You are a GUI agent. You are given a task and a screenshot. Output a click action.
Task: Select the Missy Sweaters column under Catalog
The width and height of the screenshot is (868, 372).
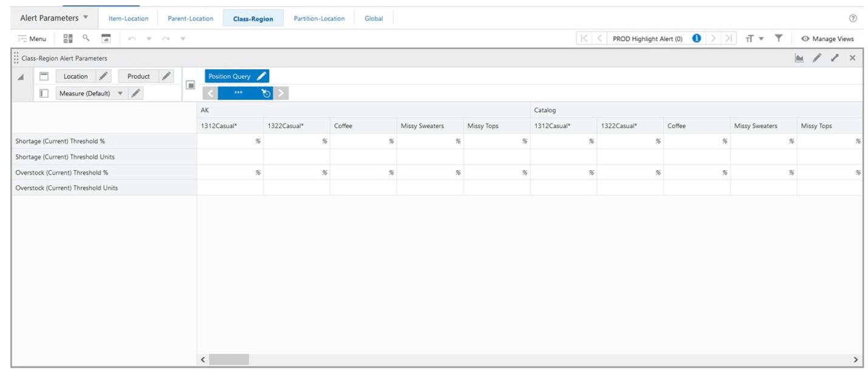tap(763, 126)
